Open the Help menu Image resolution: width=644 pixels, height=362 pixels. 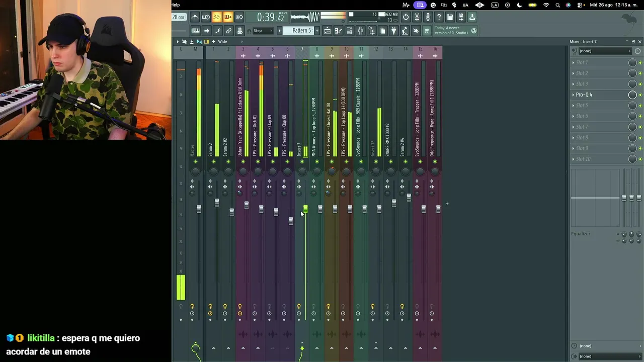click(176, 5)
